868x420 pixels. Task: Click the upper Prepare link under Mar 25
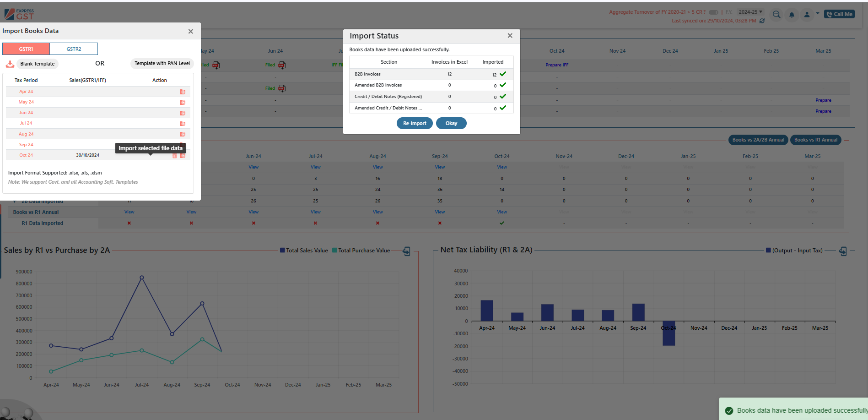coord(823,100)
